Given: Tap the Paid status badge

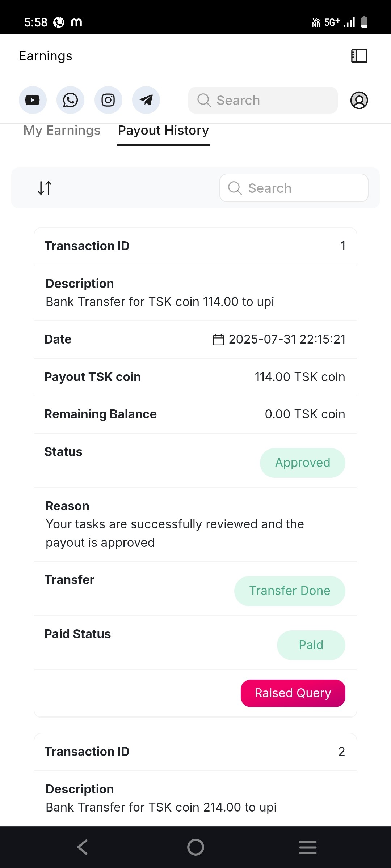Looking at the screenshot, I should point(311,645).
